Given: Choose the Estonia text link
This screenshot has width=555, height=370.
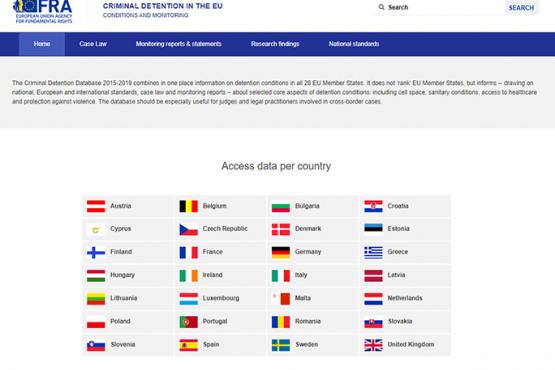Looking at the screenshot, I should [x=399, y=229].
